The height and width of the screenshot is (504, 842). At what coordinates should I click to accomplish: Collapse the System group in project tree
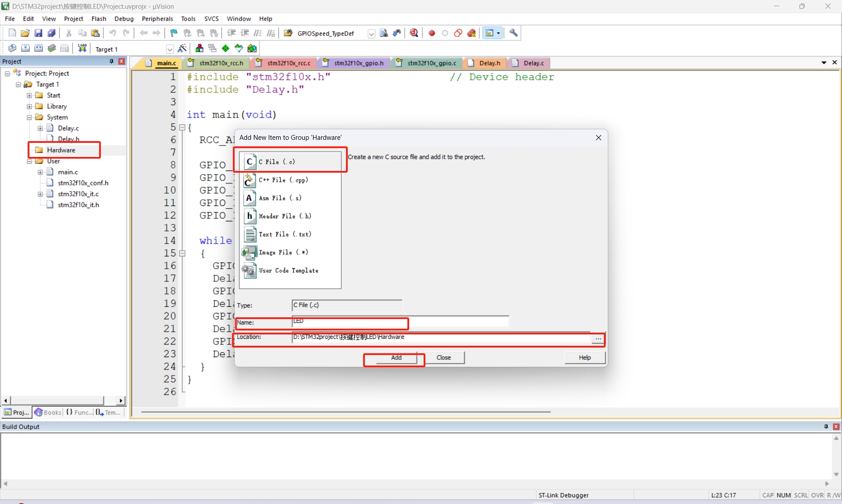(29, 117)
